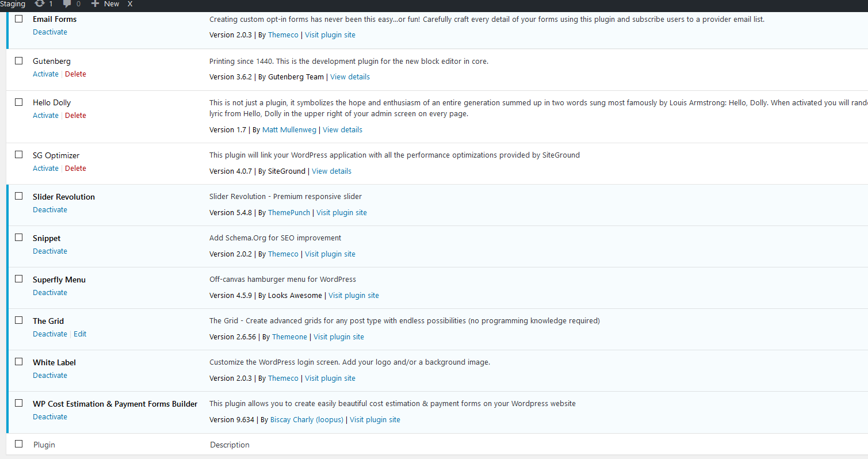Screen dimensions: 868x459
Task: Delete the Hello Dolly plugin
Action: 75,115
